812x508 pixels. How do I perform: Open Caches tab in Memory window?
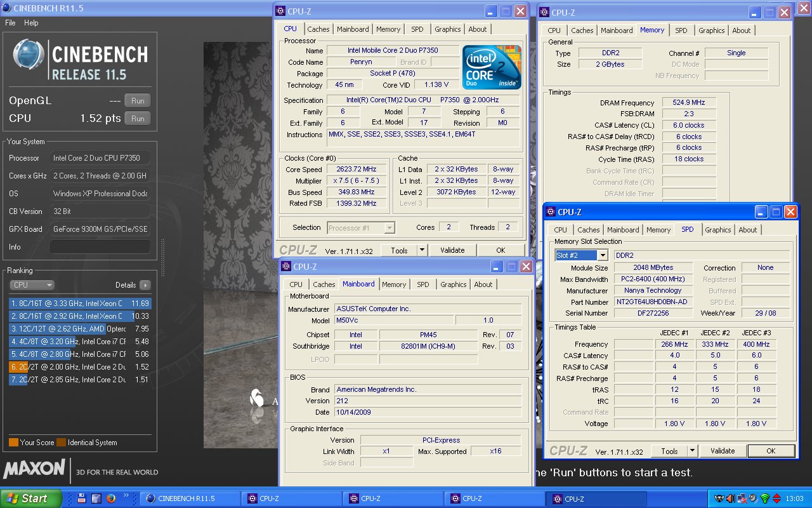[582, 30]
